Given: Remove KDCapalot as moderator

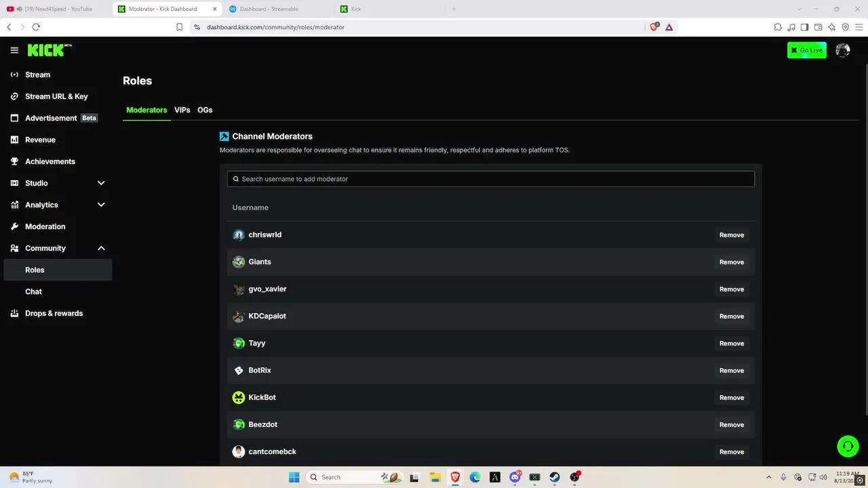Looking at the screenshot, I should [732, 317].
